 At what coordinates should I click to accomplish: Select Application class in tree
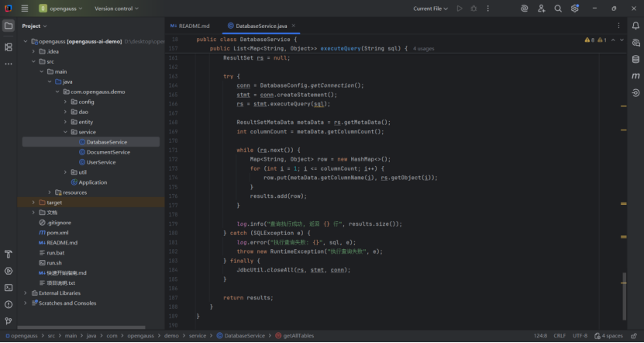pos(93,182)
